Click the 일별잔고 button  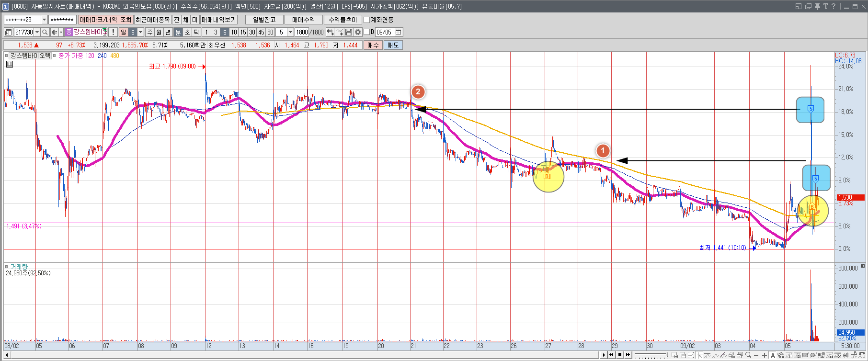[x=264, y=20]
